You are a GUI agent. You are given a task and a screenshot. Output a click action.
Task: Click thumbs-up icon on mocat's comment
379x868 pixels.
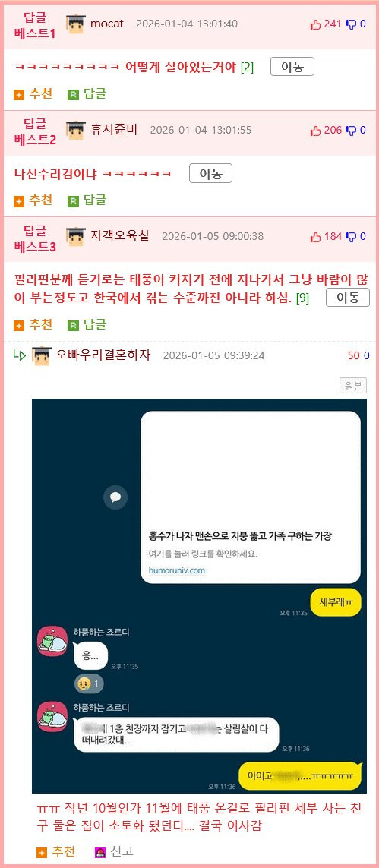coord(316,24)
